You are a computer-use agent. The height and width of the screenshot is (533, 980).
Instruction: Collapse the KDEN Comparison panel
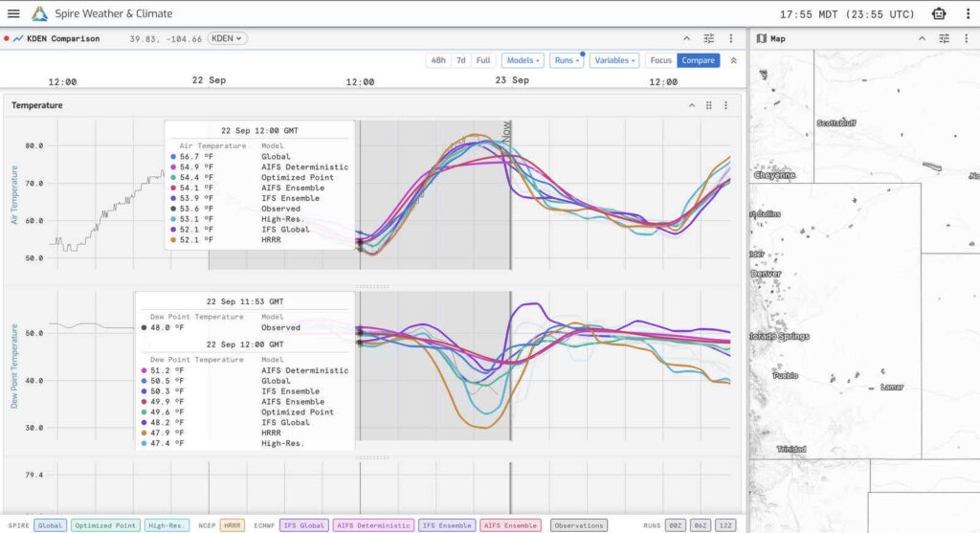tap(687, 38)
